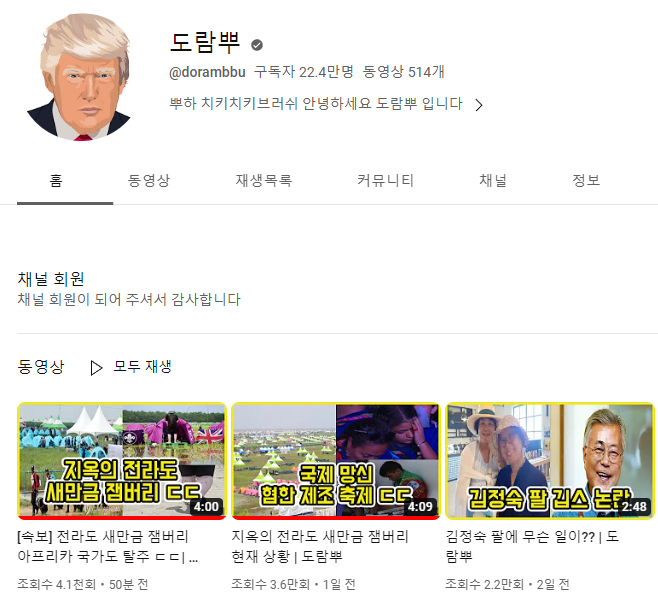Switch to the 동영상 tab
Image resolution: width=658 pixels, height=609 pixels.
(x=149, y=180)
